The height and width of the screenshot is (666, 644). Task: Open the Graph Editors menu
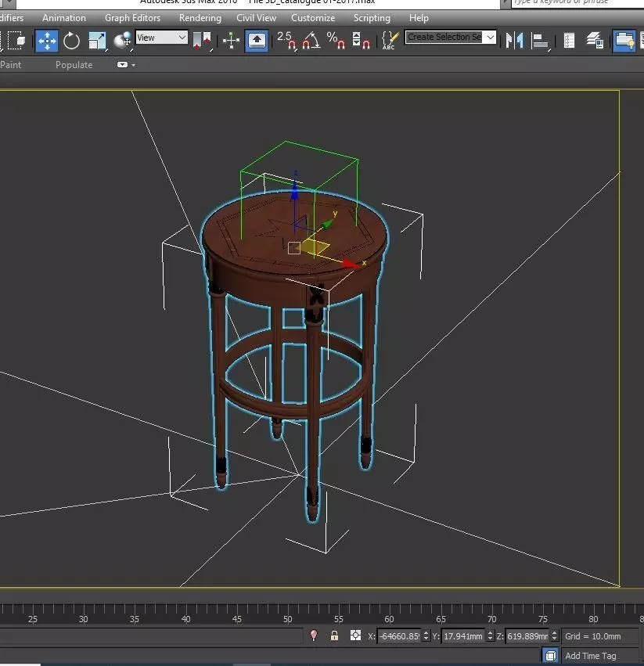click(x=132, y=18)
